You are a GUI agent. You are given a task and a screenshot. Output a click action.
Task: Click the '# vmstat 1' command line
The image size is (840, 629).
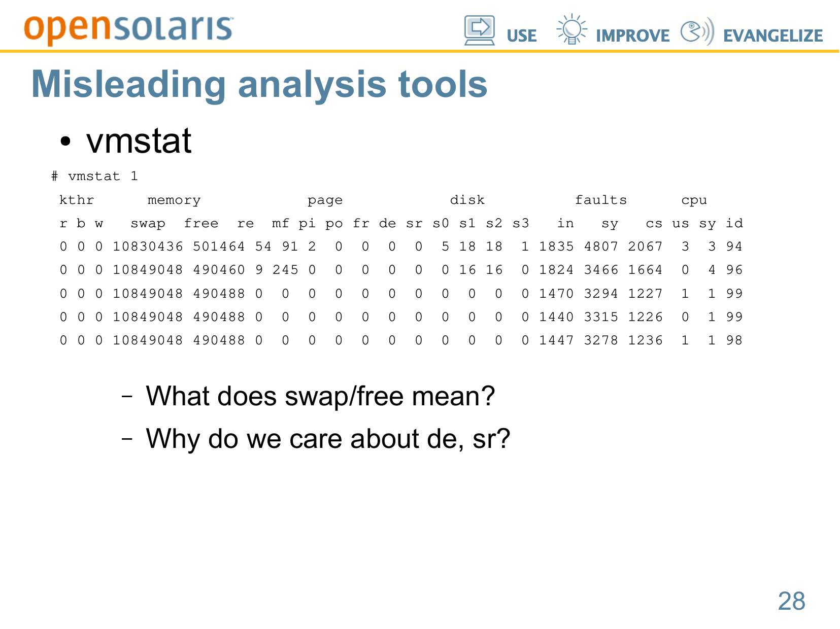click(95, 176)
